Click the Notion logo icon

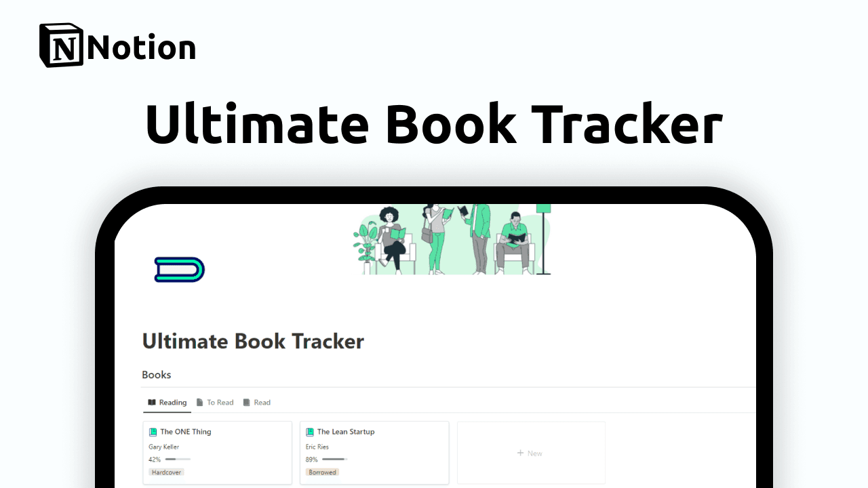[x=62, y=45]
